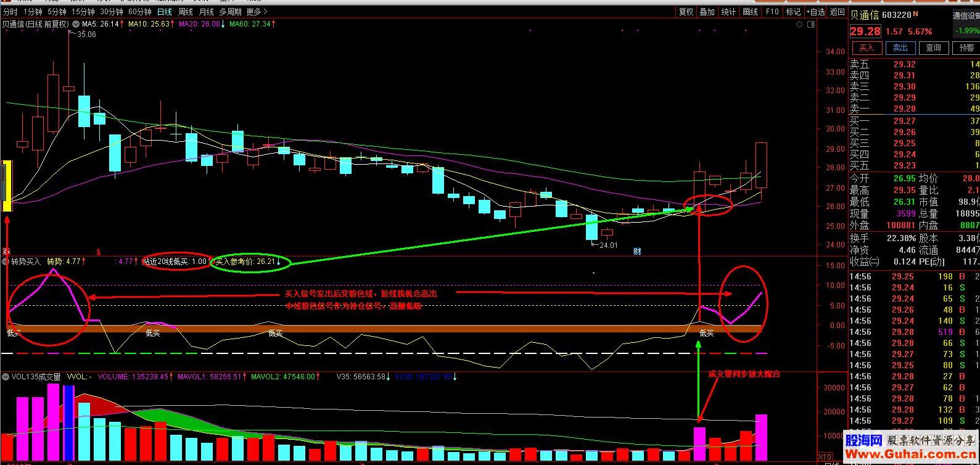Click the 转势: 4.77 value label

pos(65,261)
